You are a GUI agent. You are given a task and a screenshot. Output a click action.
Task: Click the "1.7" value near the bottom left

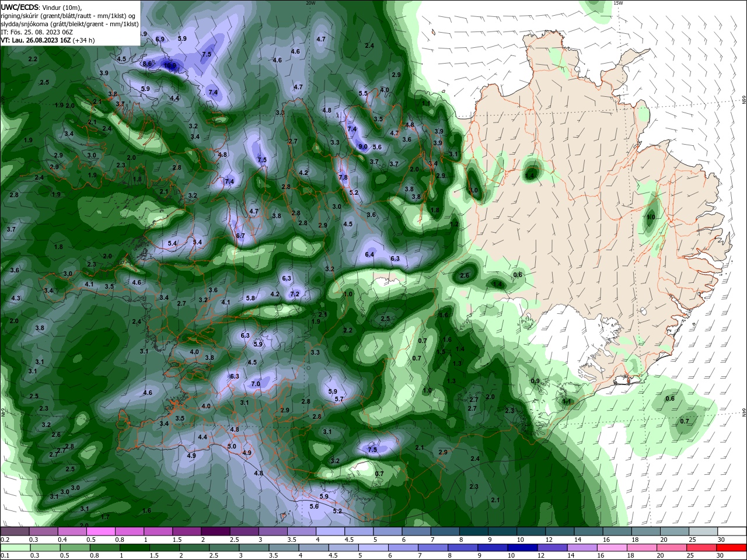[x=105, y=516]
